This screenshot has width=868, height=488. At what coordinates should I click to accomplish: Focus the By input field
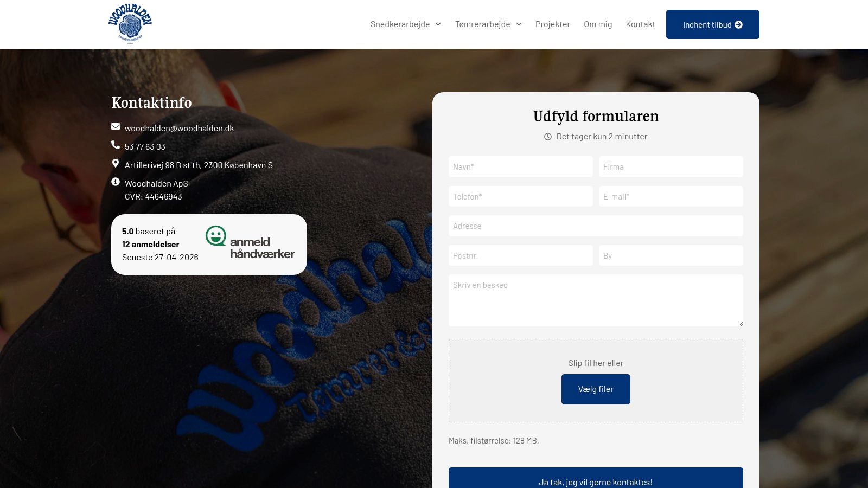(671, 255)
